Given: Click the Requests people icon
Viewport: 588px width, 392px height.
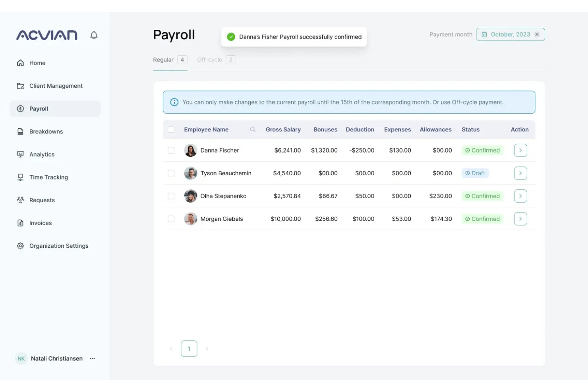Looking at the screenshot, I should click(x=20, y=200).
